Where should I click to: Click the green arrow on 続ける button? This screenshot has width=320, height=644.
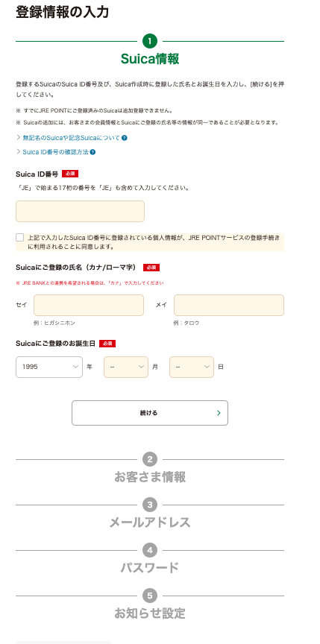pyautogui.click(x=219, y=413)
